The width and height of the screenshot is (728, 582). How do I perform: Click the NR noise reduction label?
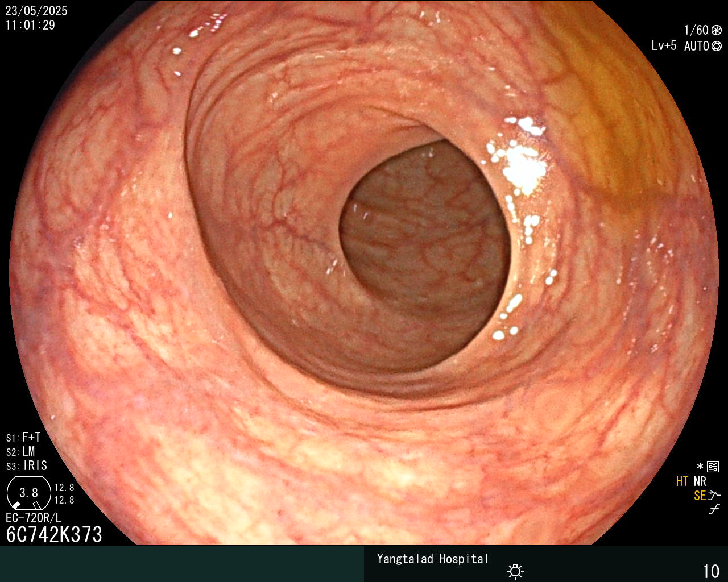click(x=700, y=481)
